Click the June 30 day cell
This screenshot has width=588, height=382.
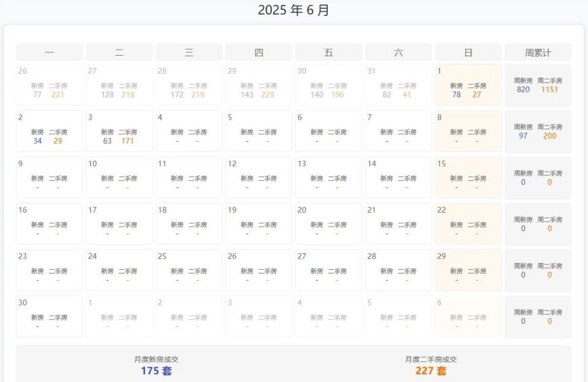(x=49, y=316)
